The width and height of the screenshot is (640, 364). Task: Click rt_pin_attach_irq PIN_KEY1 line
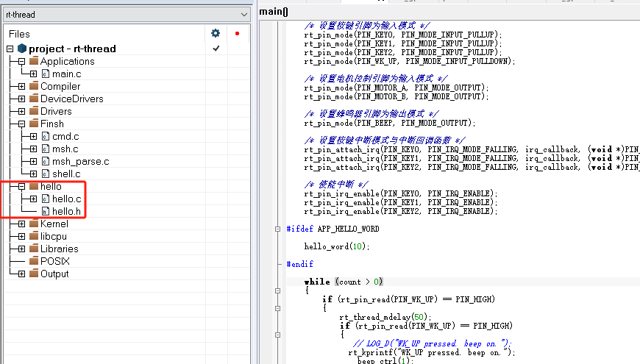click(472, 158)
